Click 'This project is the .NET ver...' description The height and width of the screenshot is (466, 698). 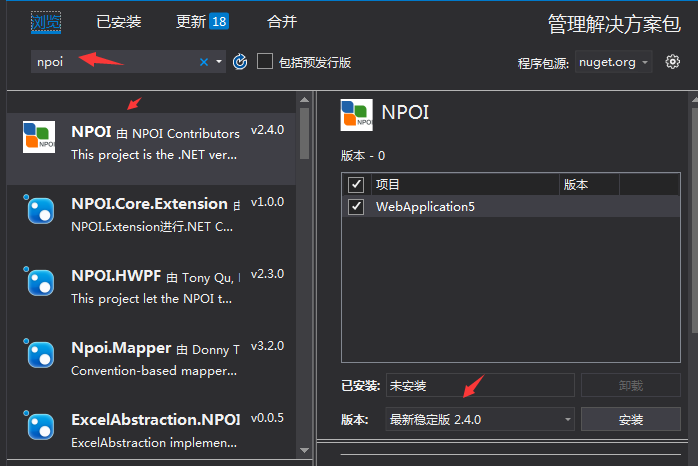point(154,155)
